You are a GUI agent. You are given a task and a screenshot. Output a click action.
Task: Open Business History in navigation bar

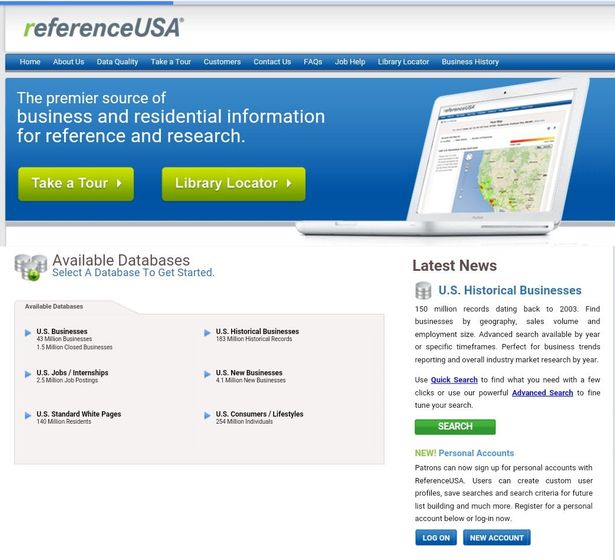[470, 62]
